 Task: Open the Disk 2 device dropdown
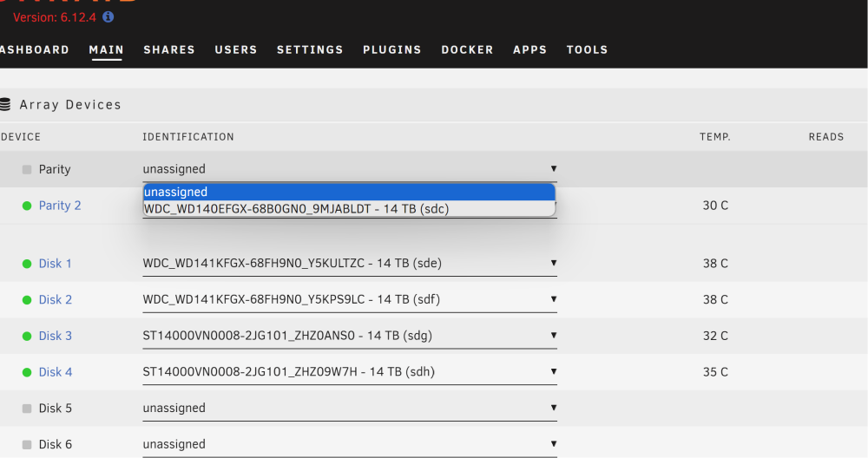(350, 299)
